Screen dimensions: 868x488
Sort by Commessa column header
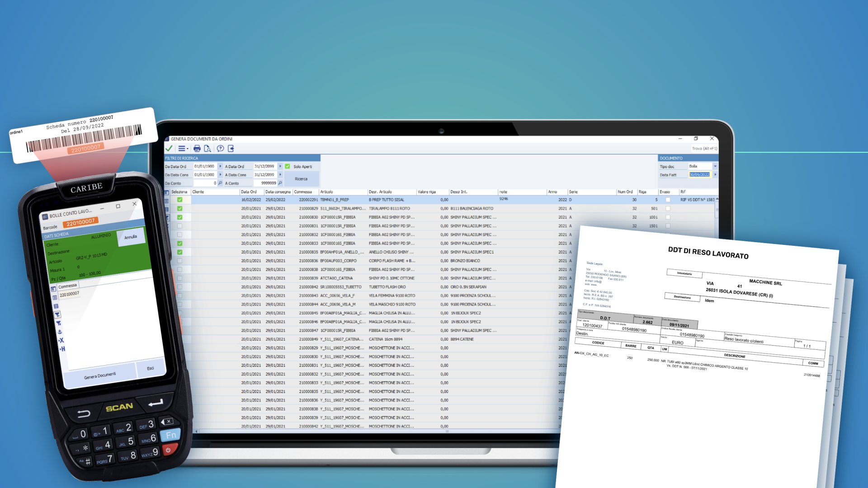[306, 192]
